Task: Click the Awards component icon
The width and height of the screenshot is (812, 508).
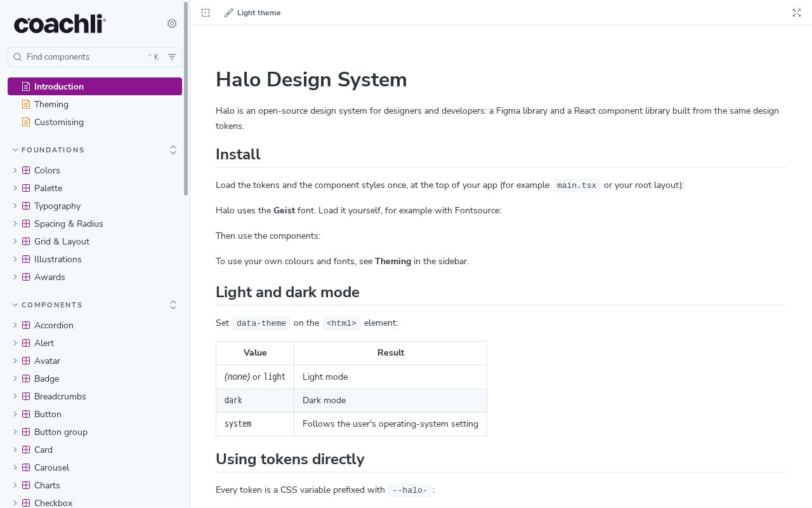Action: (26, 277)
